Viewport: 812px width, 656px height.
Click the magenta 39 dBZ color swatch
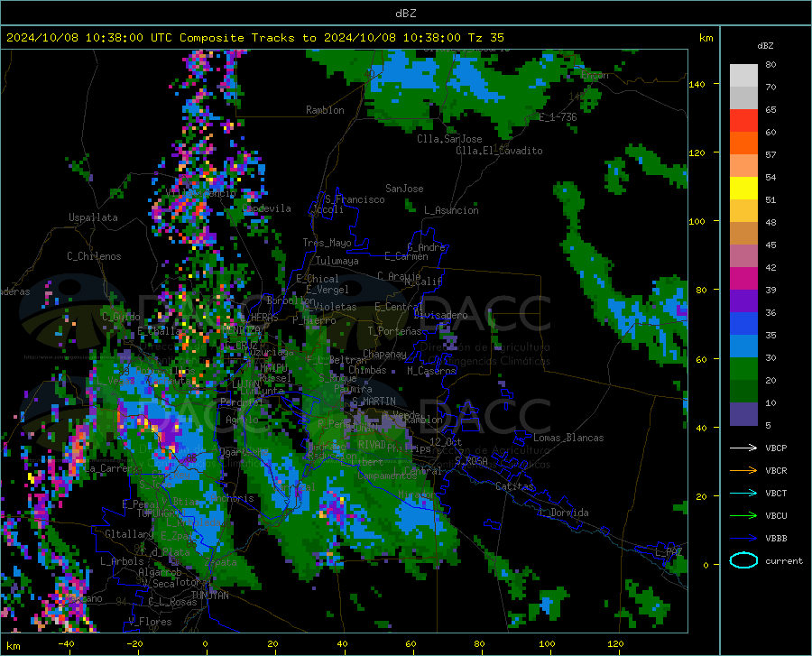pyautogui.click(x=743, y=279)
